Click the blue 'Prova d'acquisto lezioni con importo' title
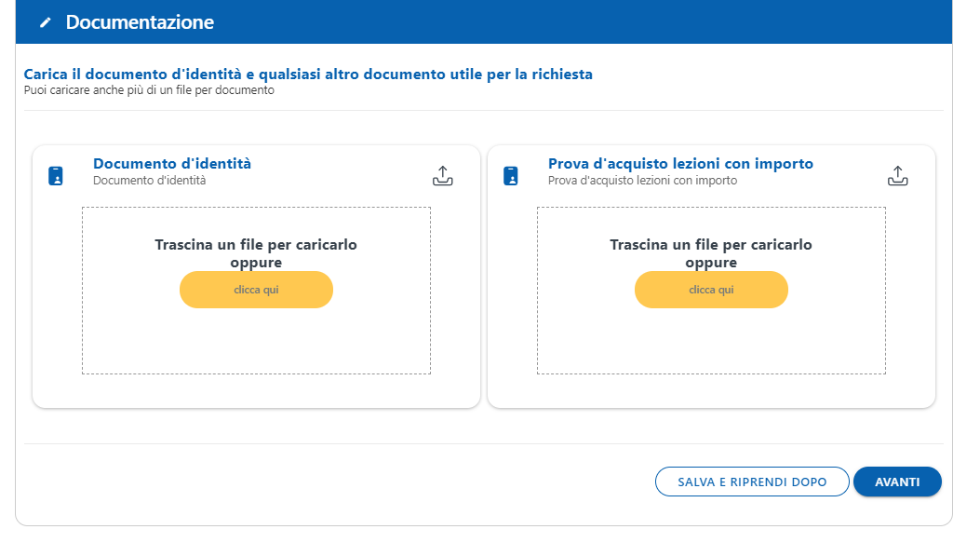 coord(680,164)
